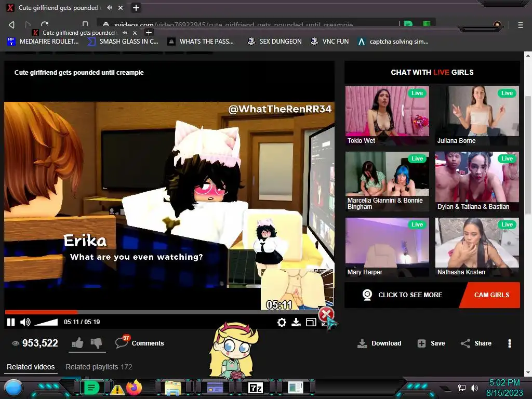Go forward with browser forward arrow
This screenshot has height=399, width=532.
pos(28,25)
